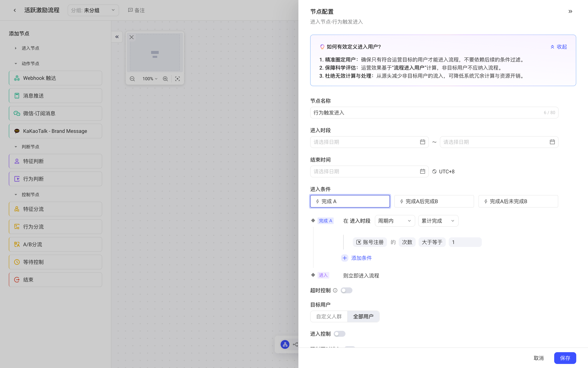Click the 取消 button
This screenshot has width=588, height=368.
coord(538,358)
